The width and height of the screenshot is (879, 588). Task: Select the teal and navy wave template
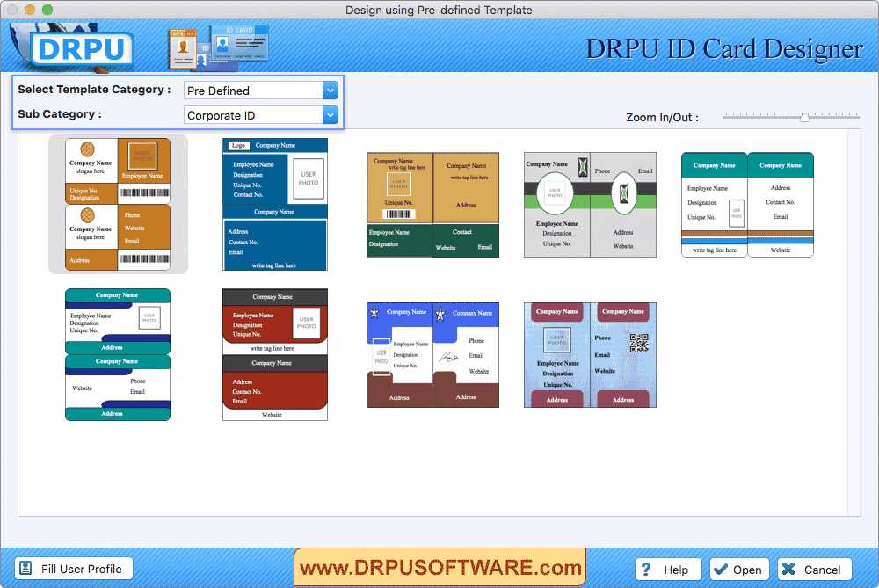point(118,355)
